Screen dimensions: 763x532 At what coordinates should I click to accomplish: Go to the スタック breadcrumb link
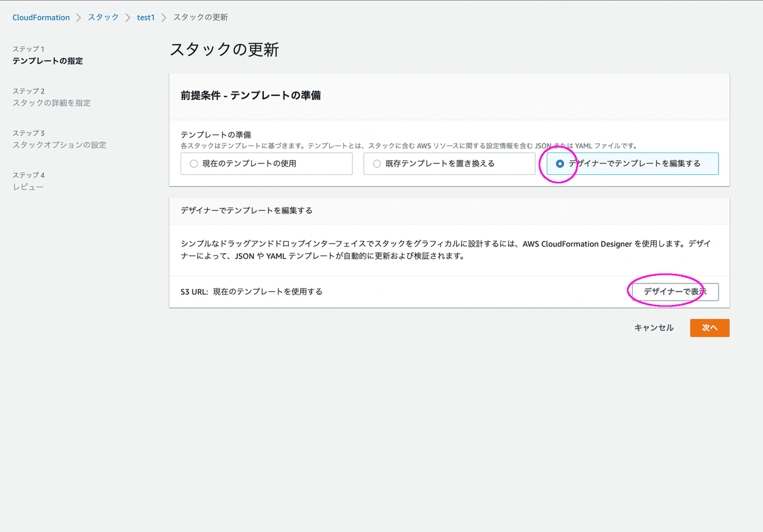tap(103, 18)
